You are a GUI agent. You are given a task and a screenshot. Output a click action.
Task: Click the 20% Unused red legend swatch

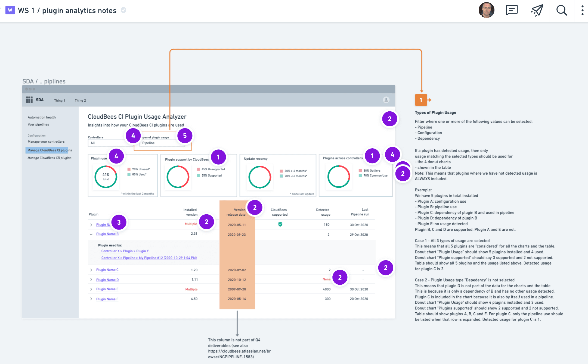tap(129, 169)
